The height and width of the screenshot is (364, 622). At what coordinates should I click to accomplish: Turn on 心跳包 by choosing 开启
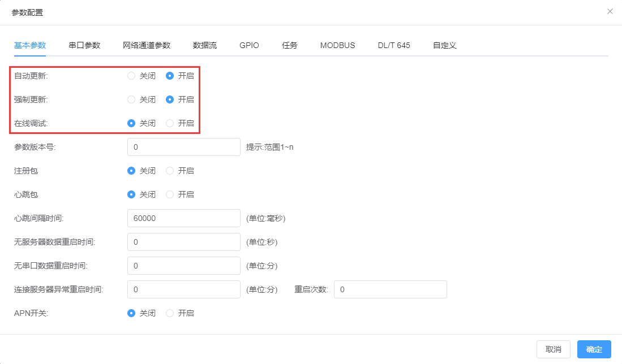[169, 194]
